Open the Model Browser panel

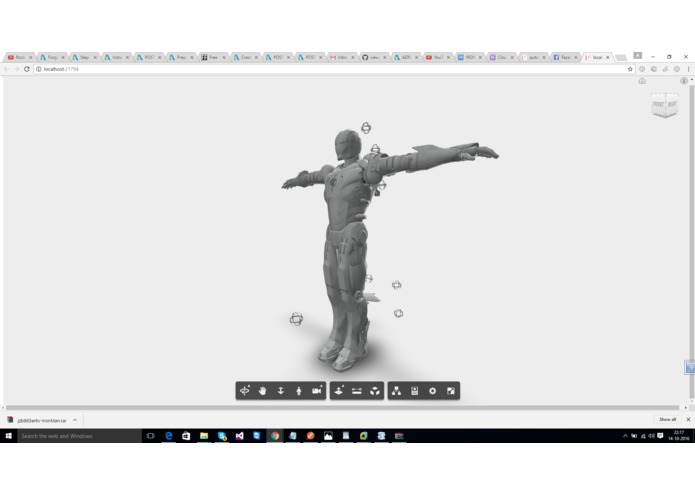(x=397, y=391)
